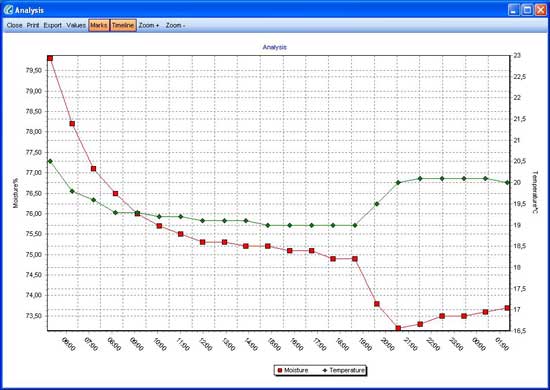Maximize the Analysis window
550x390 pixels.
(527, 10)
